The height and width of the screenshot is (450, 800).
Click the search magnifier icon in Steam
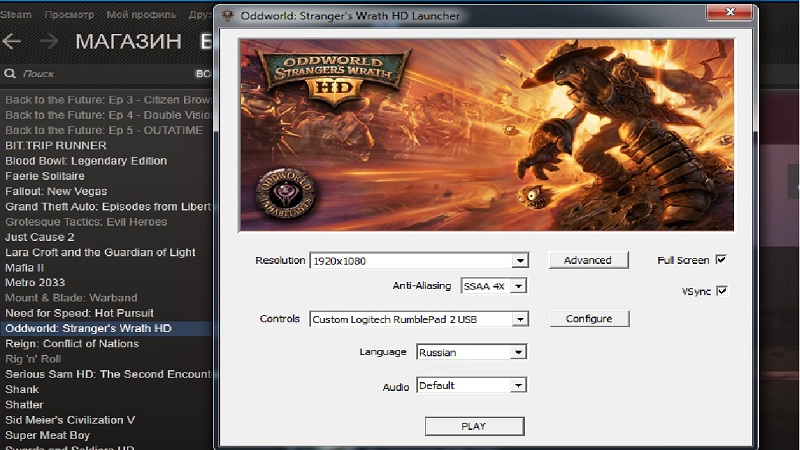tap(10, 74)
